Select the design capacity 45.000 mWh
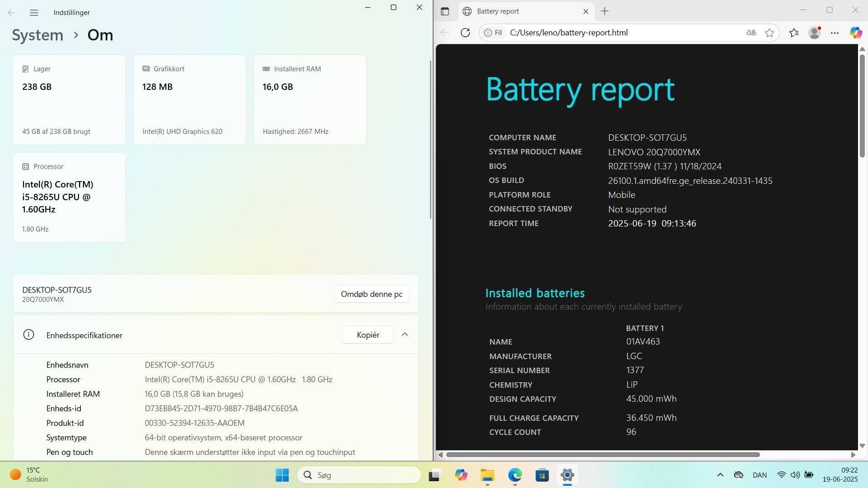 [651, 399]
